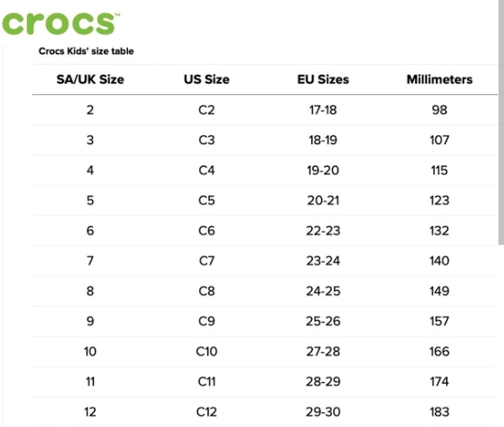504x427 pixels.
Task: Select the 157 millimeters value
Action: [440, 321]
